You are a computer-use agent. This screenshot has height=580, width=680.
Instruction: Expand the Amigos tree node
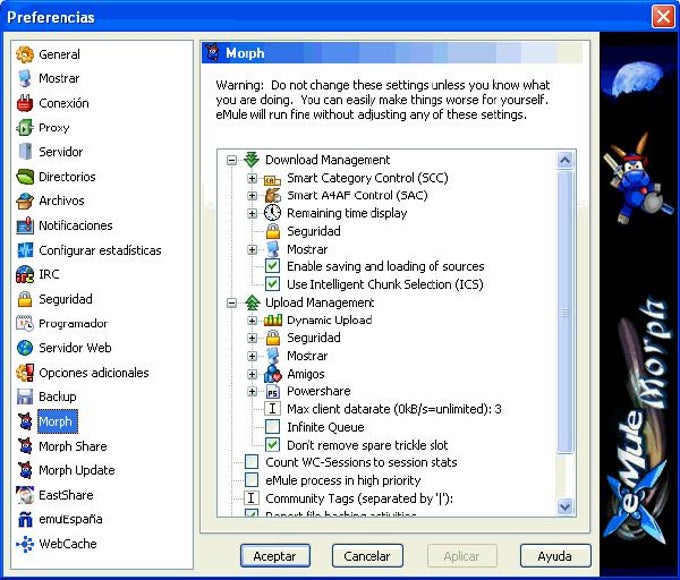[x=252, y=374]
